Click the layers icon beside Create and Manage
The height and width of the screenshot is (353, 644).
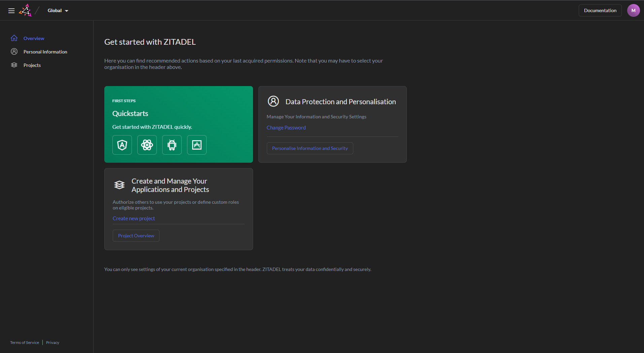(119, 185)
